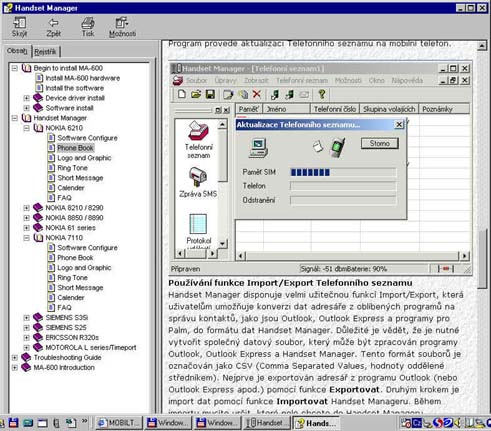Select MOTOROLA L series/Timeport item
Image resolution: width=491 pixels, height=431 pixels.
(91, 348)
